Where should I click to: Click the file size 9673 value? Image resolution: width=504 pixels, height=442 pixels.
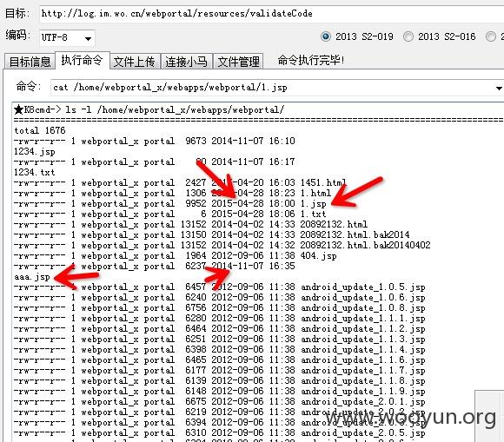[196, 141]
